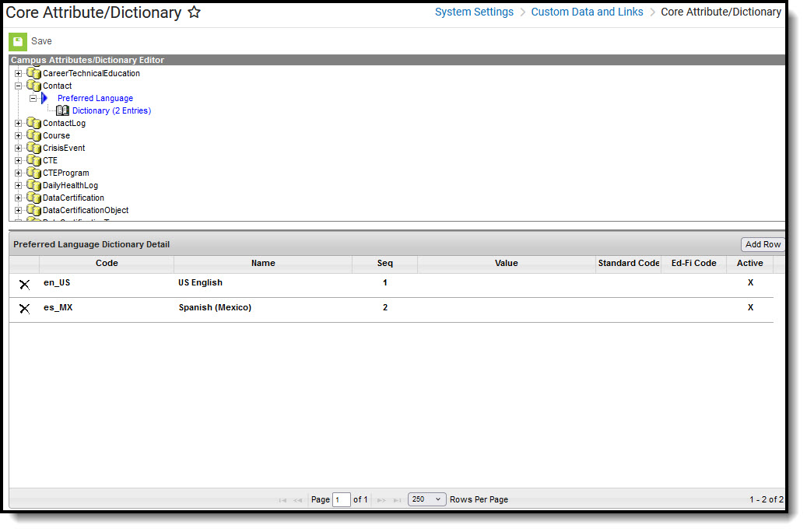Open Dictionary (2 Entries) link
The image size is (807, 532).
112,110
